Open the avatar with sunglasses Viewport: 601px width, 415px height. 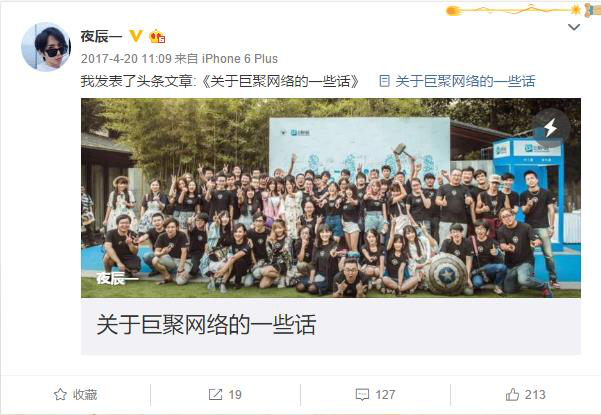tap(46, 47)
